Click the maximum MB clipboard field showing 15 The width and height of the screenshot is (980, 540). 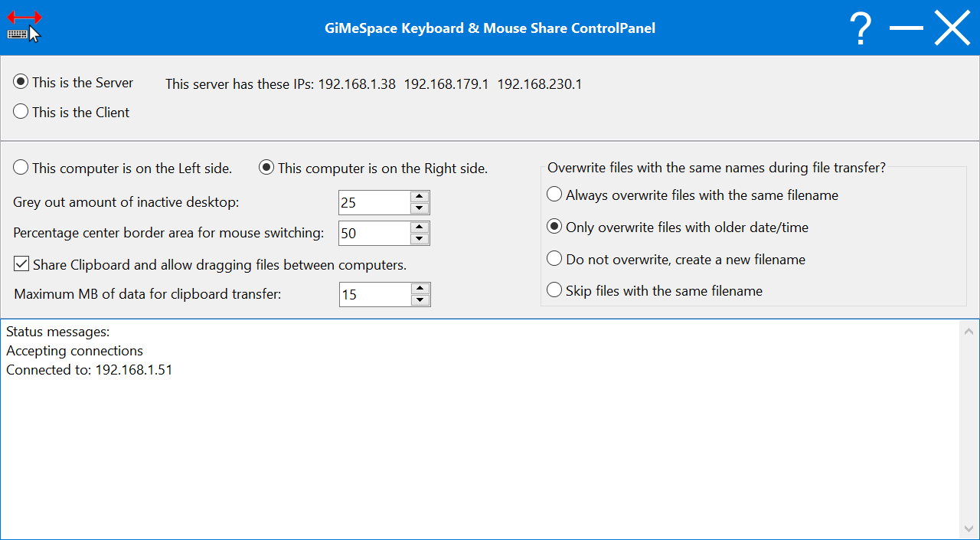(375, 294)
